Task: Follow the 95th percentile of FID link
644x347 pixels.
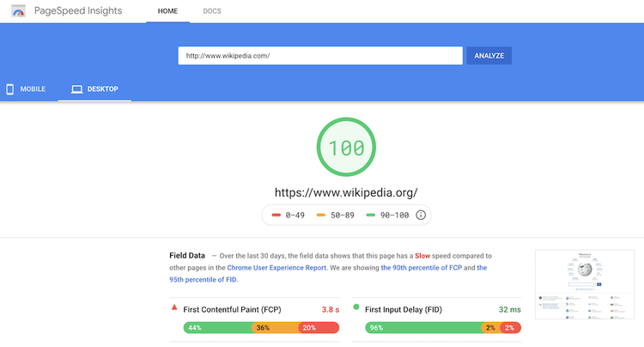Action: [203, 280]
